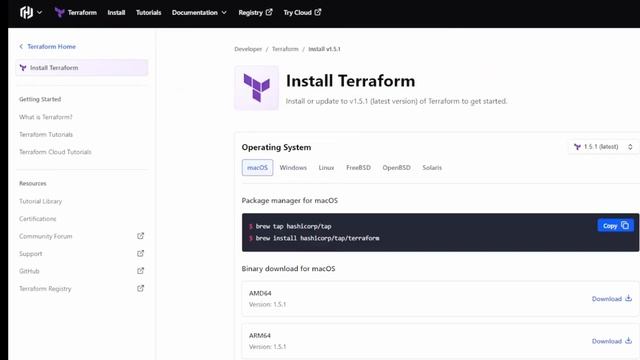Click the Resources heading
640x360 pixels.
[x=33, y=184]
